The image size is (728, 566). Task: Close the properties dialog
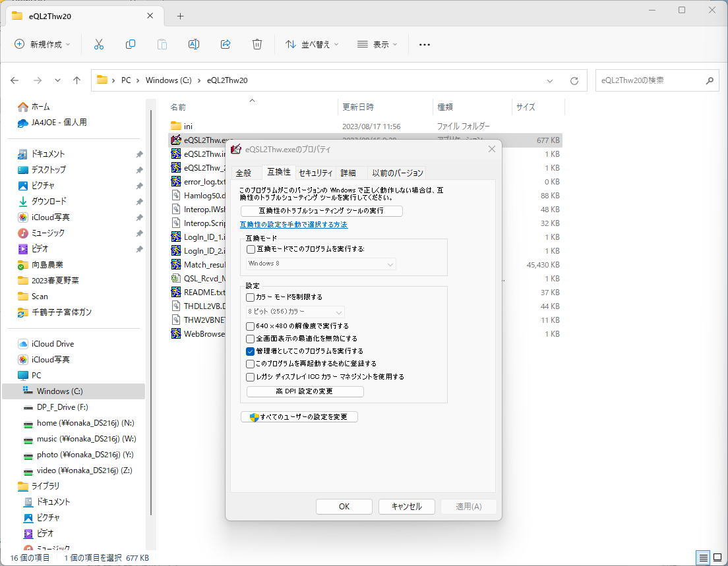click(x=492, y=149)
